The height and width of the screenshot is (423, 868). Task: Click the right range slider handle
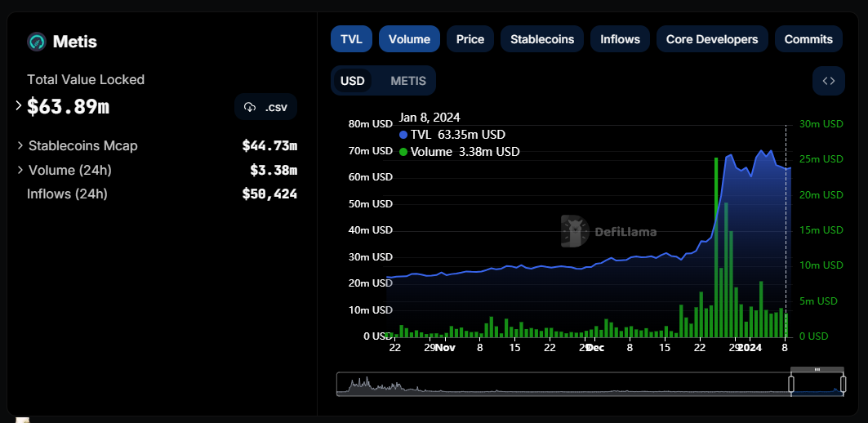(843, 384)
